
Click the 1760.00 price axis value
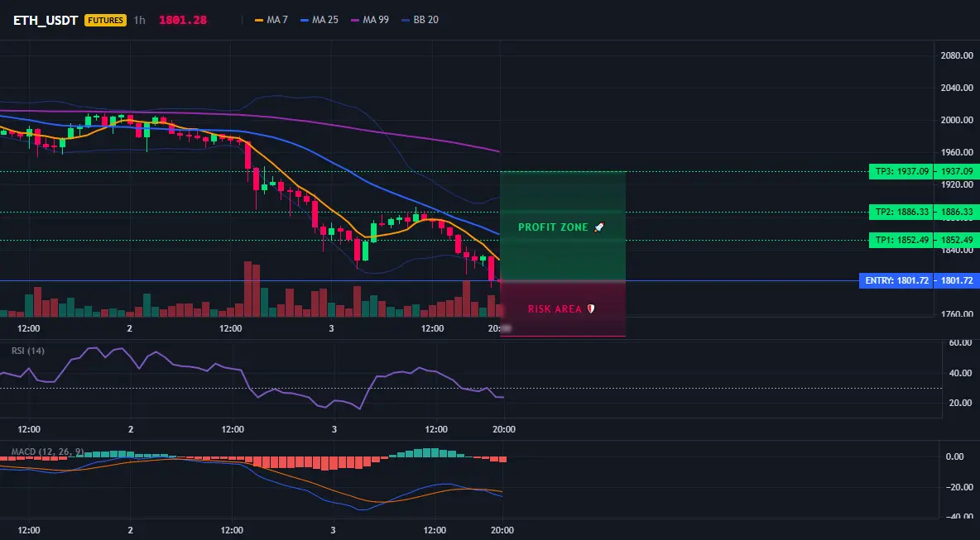click(x=957, y=314)
